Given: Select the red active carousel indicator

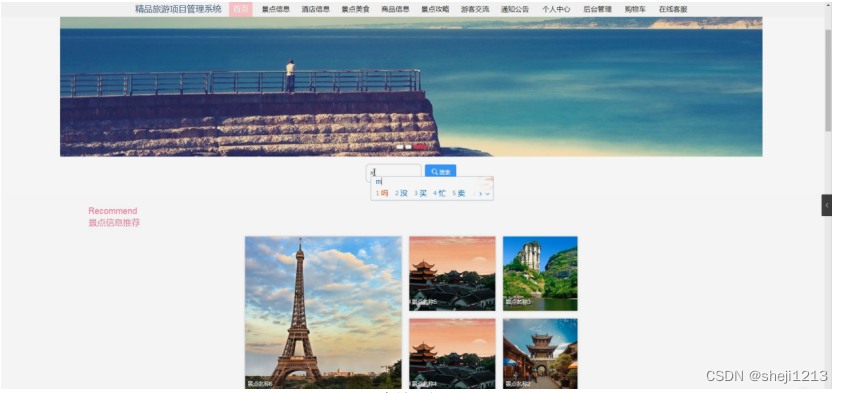Looking at the screenshot, I should (x=419, y=147).
